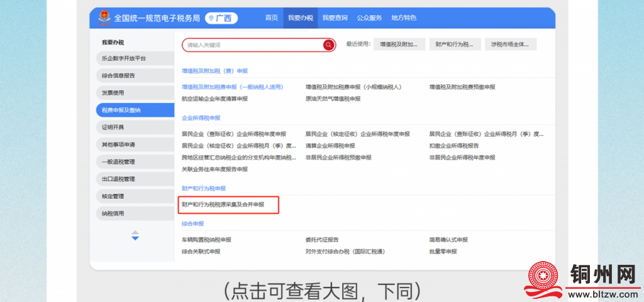Screen dimensions: 644x302
Task: Click recent-use button 增值税及附加...
Action: click(399, 45)
